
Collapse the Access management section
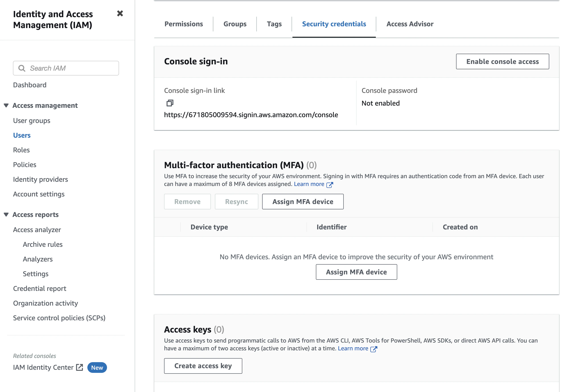click(6, 105)
